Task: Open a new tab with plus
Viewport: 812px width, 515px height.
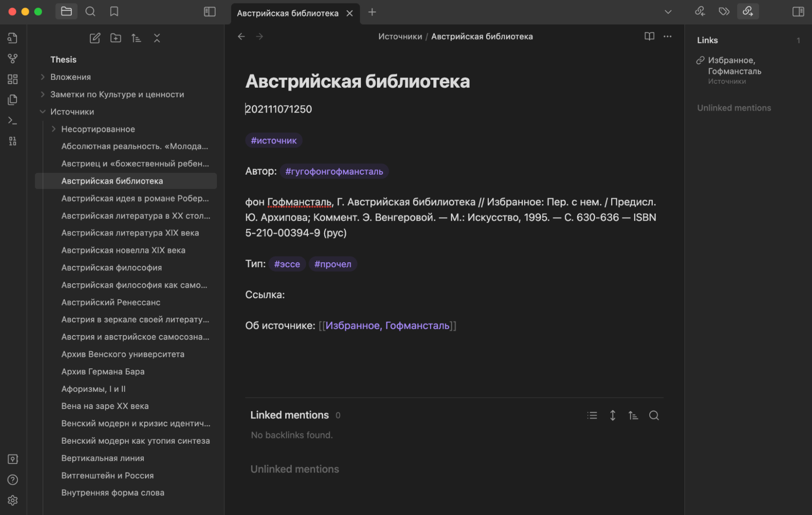Action: pos(372,12)
